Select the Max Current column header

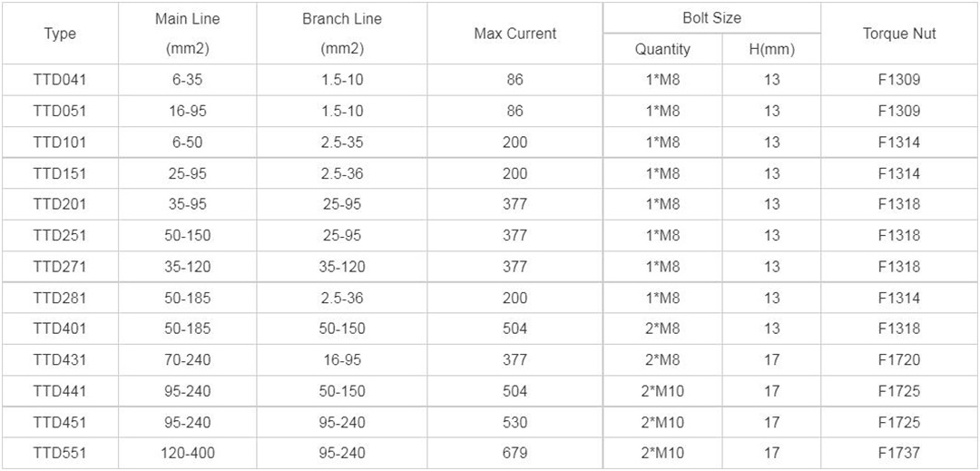coord(515,34)
